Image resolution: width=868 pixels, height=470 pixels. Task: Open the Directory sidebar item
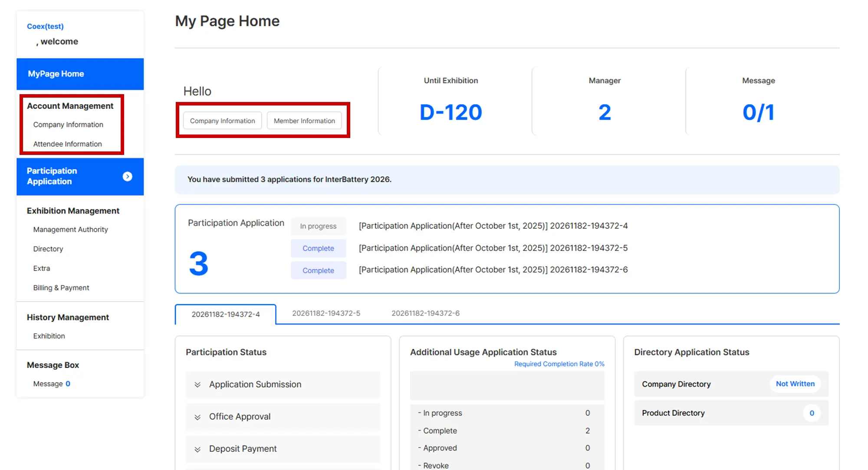pyautogui.click(x=48, y=249)
